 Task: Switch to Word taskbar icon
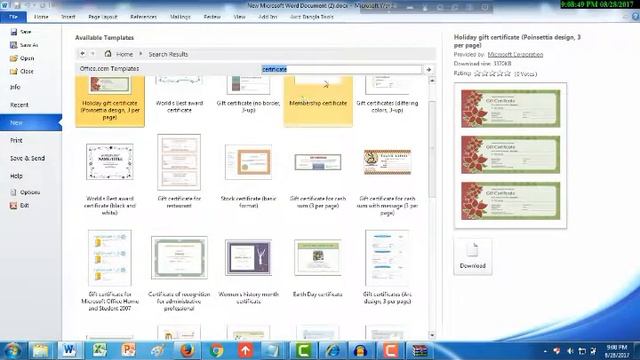69,351
